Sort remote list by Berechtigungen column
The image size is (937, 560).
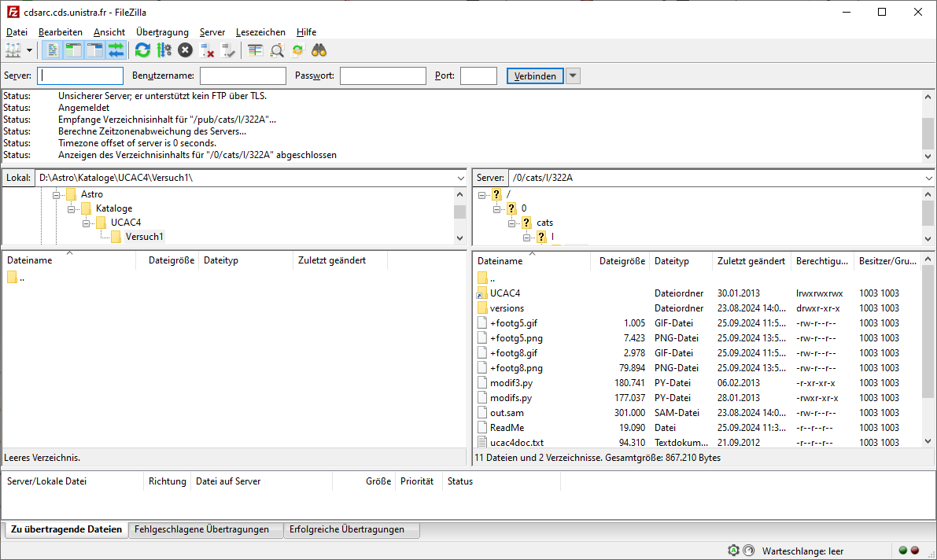pos(822,261)
